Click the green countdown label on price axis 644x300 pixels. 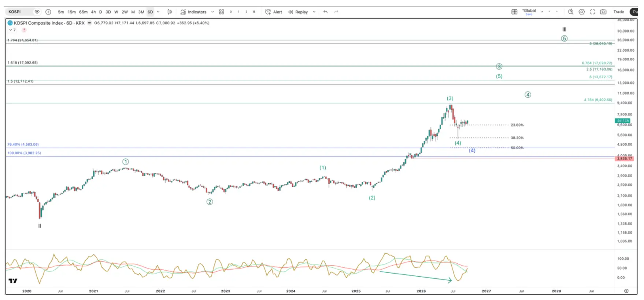[623, 120]
